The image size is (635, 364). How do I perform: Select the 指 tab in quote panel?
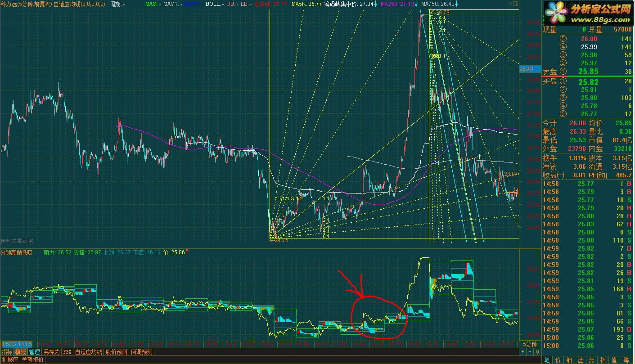(x=603, y=360)
